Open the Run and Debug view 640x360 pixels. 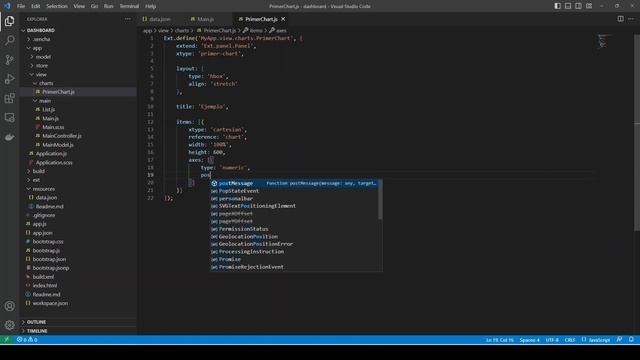[9, 79]
